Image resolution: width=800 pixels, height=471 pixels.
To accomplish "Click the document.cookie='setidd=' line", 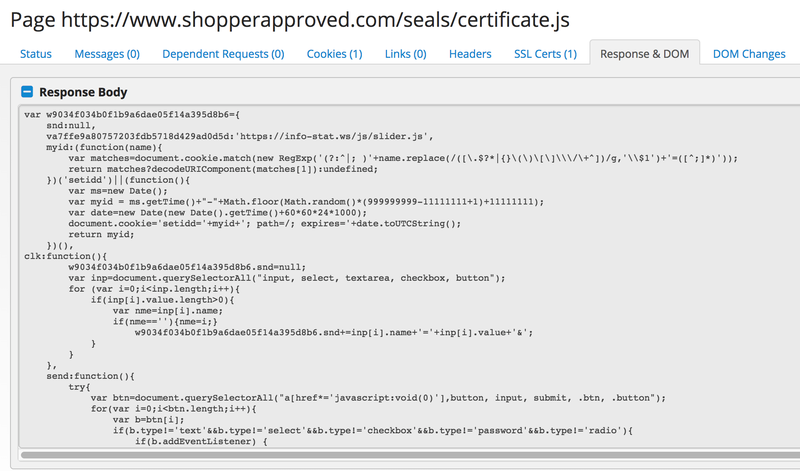I will pyautogui.click(x=265, y=224).
